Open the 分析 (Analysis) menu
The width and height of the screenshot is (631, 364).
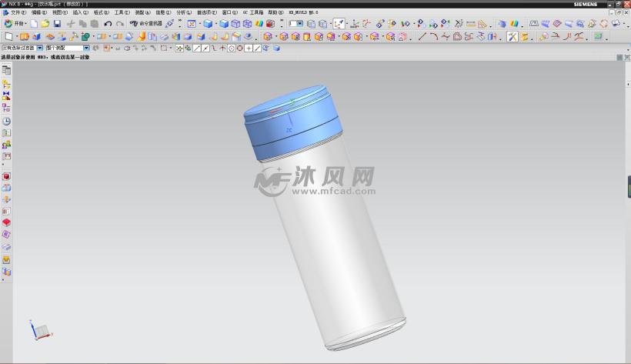(x=184, y=12)
